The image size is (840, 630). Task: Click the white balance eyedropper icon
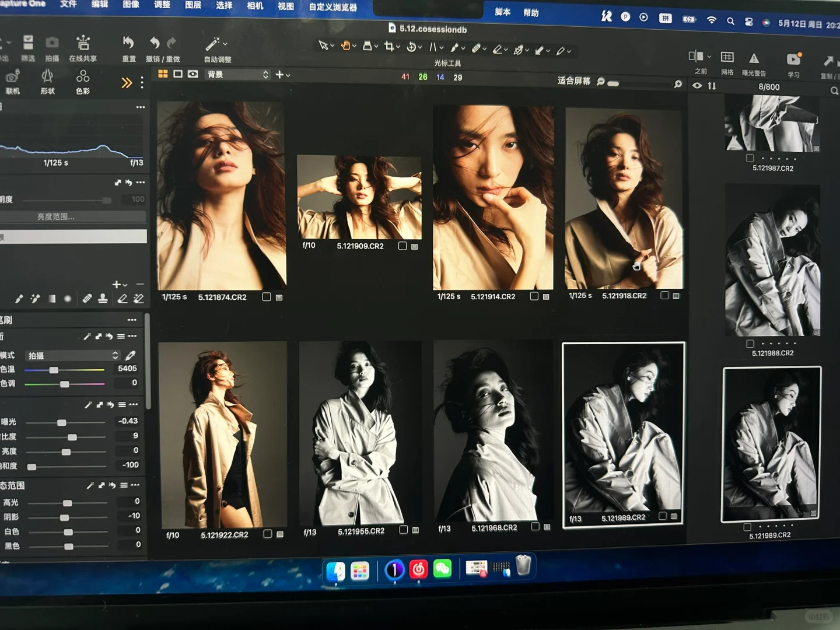(131, 355)
